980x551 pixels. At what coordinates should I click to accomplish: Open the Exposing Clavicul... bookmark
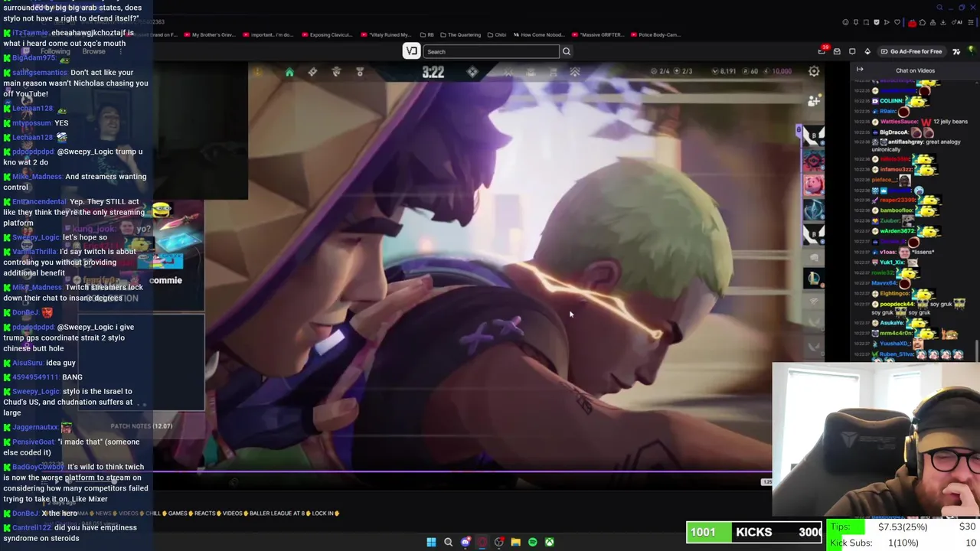328,34
